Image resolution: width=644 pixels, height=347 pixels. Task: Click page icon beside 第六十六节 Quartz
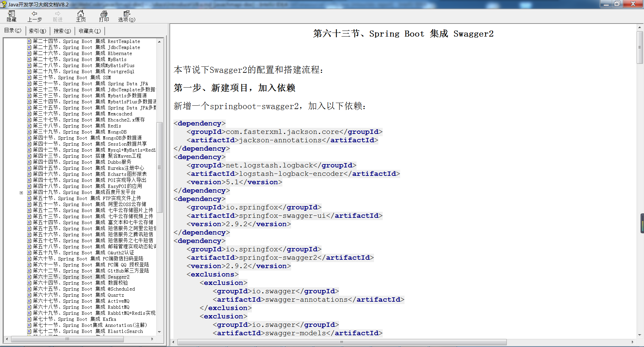pyautogui.click(x=30, y=295)
